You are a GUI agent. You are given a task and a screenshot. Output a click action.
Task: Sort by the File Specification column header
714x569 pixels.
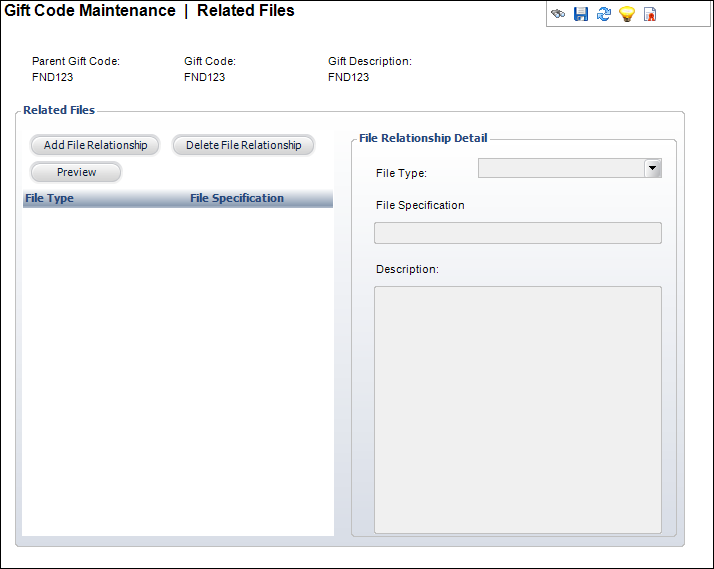237,198
